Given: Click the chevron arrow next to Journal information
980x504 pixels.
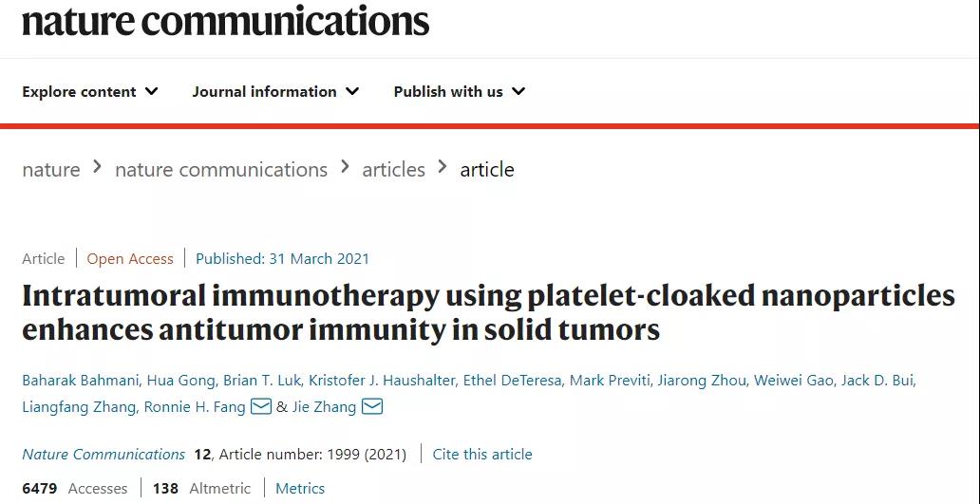Looking at the screenshot, I should (352, 92).
